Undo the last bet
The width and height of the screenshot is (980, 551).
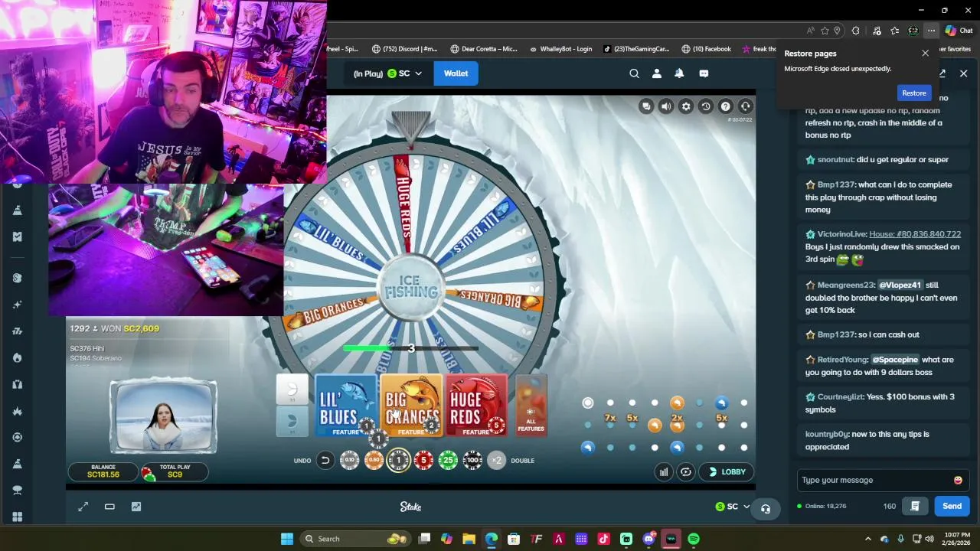pyautogui.click(x=325, y=460)
